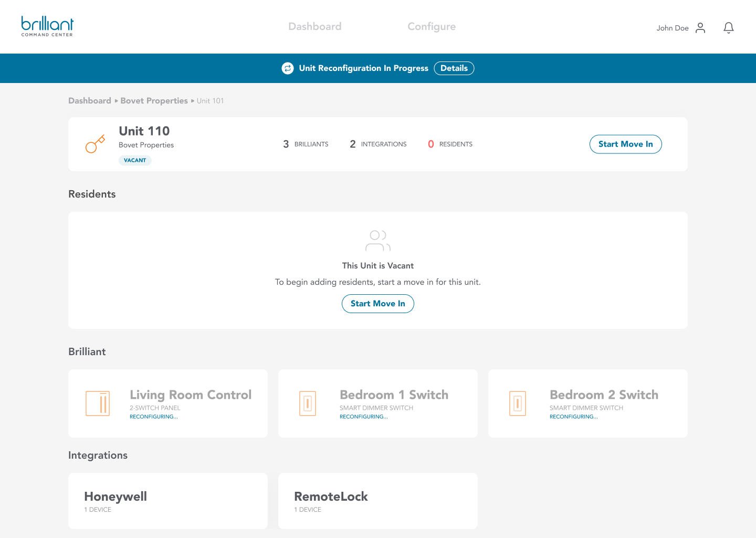This screenshot has width=756, height=538.
Task: Click the Integrations section heading
Action: click(x=98, y=456)
